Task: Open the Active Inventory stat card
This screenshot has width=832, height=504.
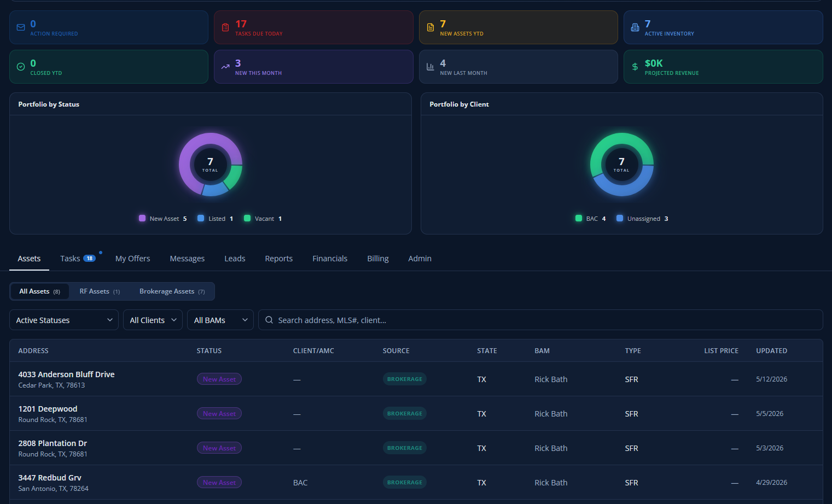Action: [x=723, y=27]
